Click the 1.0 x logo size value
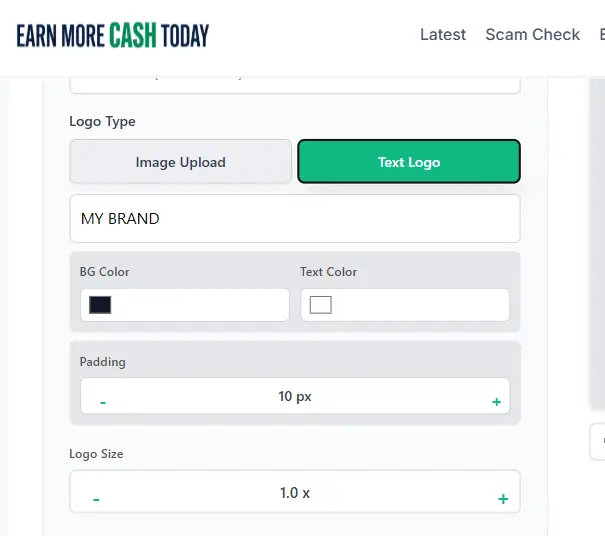 (x=294, y=493)
